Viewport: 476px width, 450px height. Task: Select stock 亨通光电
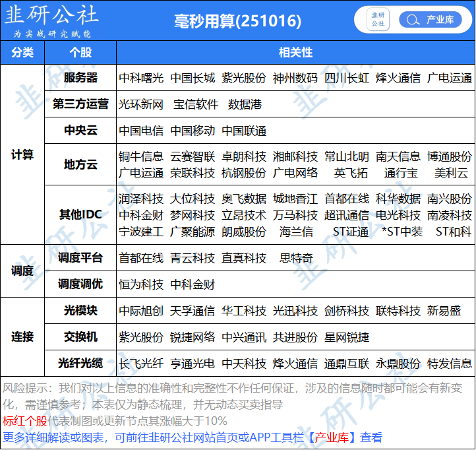tap(193, 364)
